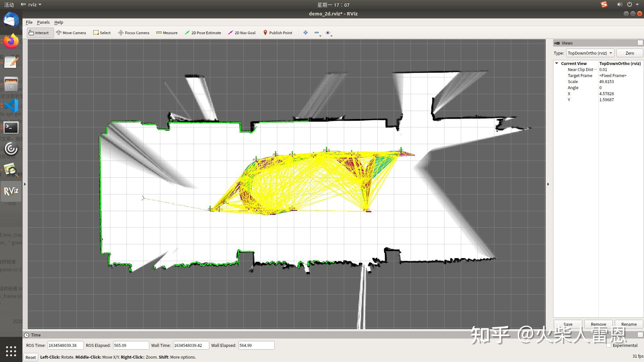Viewport: 644px width, 362px height.
Task: Select the 2D Pose Estimate tool
Action: [203, 33]
